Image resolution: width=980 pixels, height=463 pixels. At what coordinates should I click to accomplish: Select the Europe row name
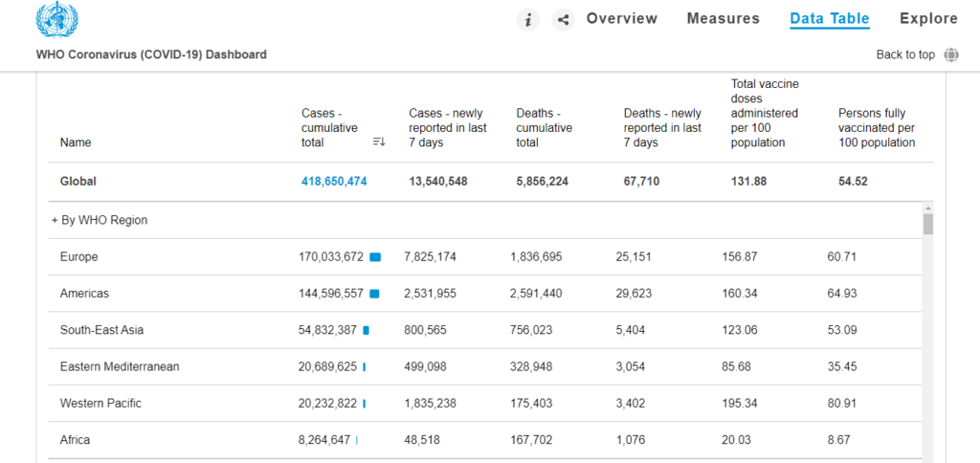pos(78,257)
